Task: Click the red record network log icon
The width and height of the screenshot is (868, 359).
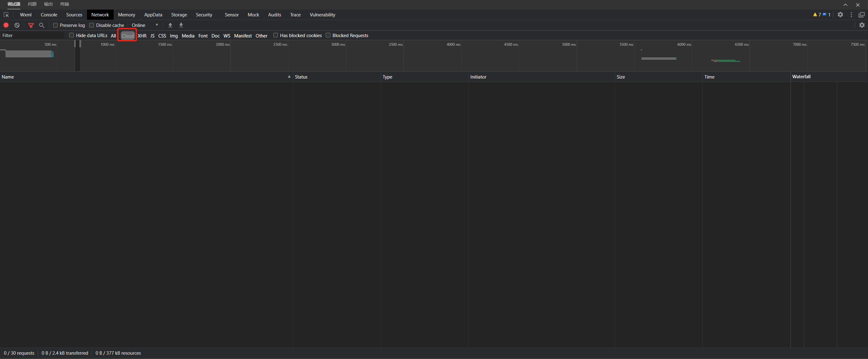Action: [6, 25]
